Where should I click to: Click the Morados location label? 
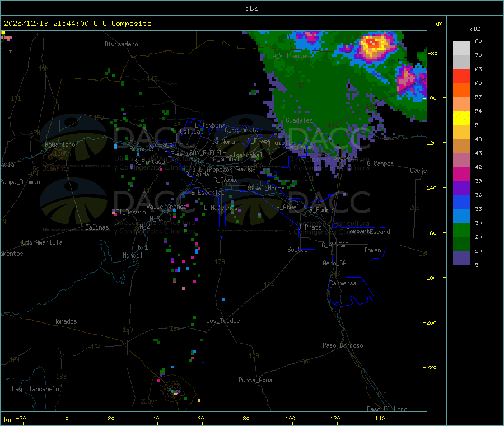(65, 321)
